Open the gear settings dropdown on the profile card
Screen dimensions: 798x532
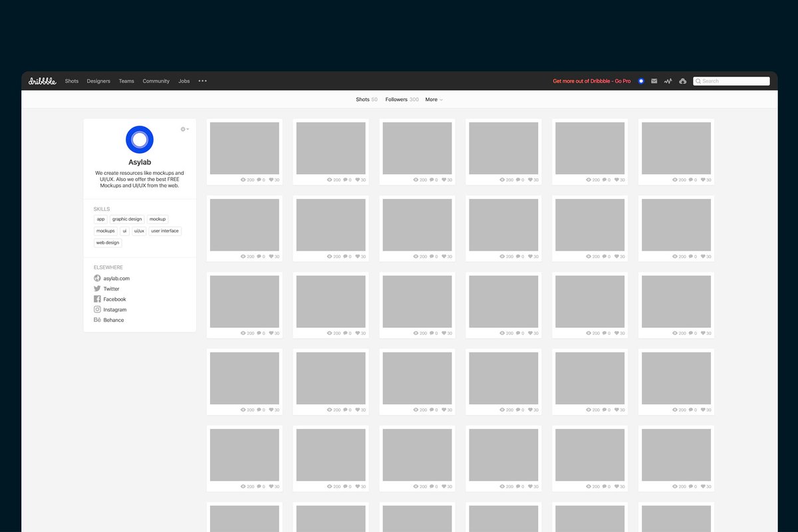184,129
